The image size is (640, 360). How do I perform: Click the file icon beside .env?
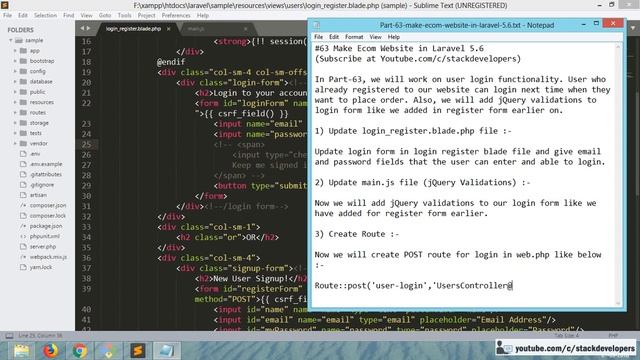click(x=23, y=154)
